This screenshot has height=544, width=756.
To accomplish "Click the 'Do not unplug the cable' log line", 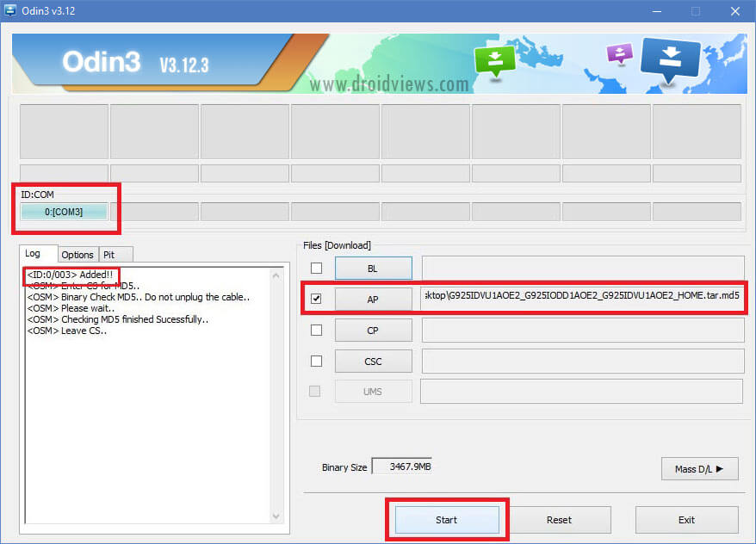I will pos(139,297).
